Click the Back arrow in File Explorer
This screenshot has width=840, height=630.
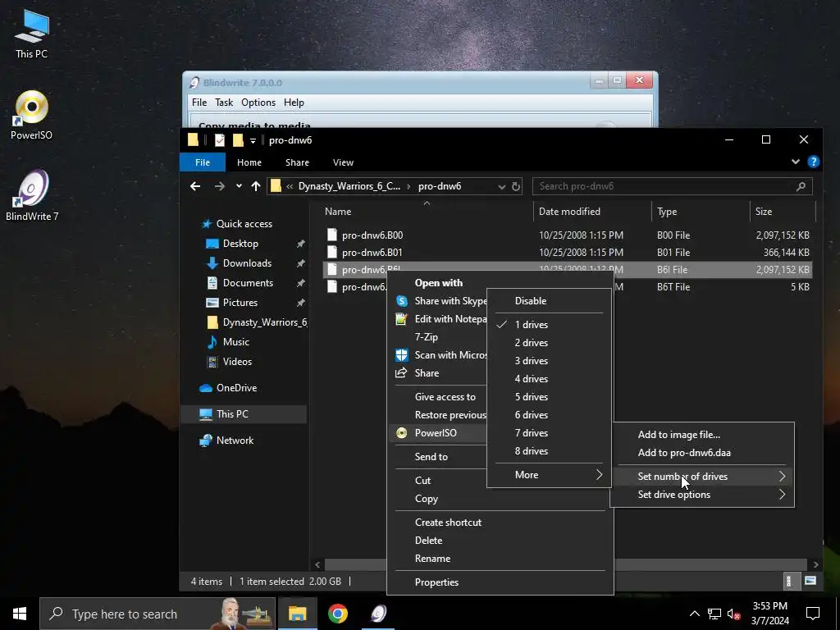[x=195, y=186]
